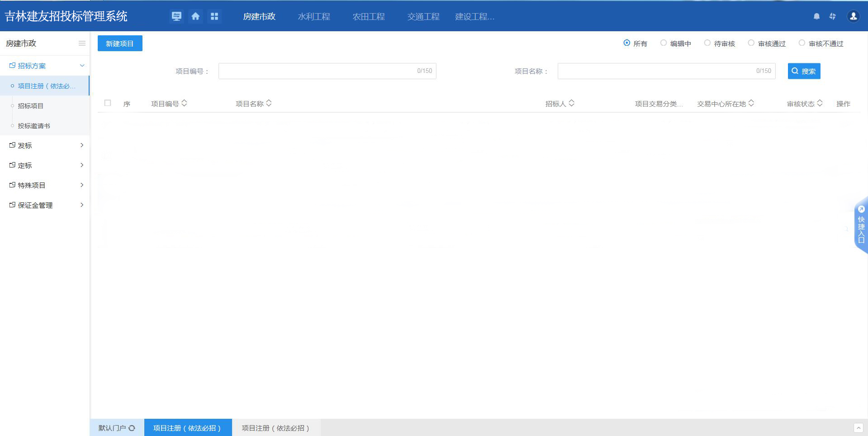This screenshot has height=436, width=868.
Task: Sort by 项目编号 column arrows
Action: (184, 103)
